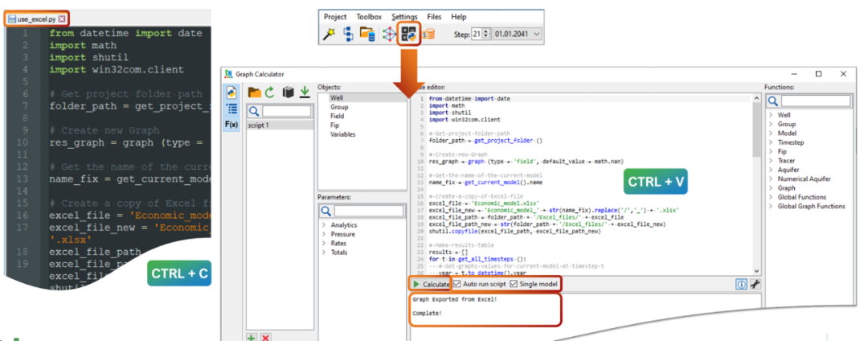Toggle the Auto run script checkbox
Image resolution: width=868 pixels, height=341 pixels.
[x=458, y=284]
